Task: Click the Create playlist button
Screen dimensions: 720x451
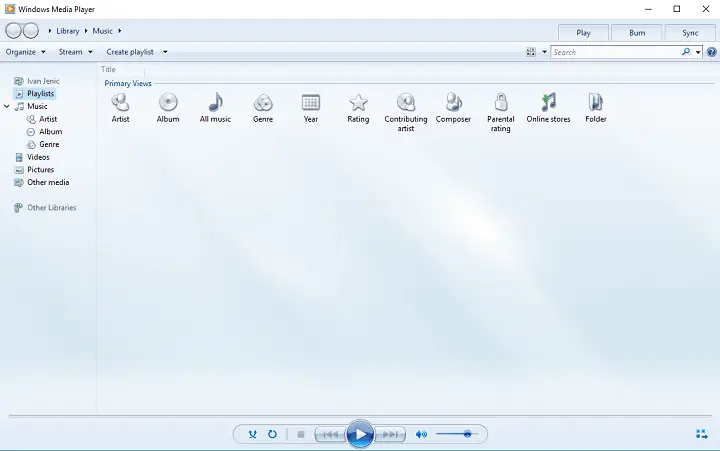Action: 130,52
